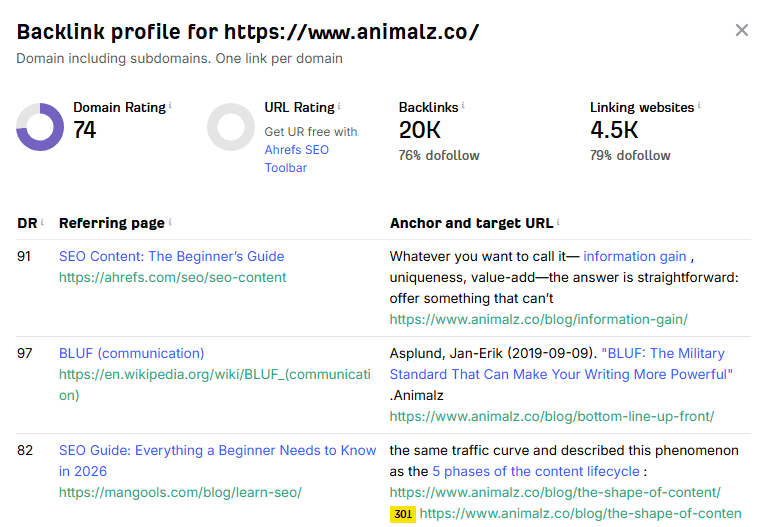
Task: Click the Backlinks info icon
Action: point(463,105)
